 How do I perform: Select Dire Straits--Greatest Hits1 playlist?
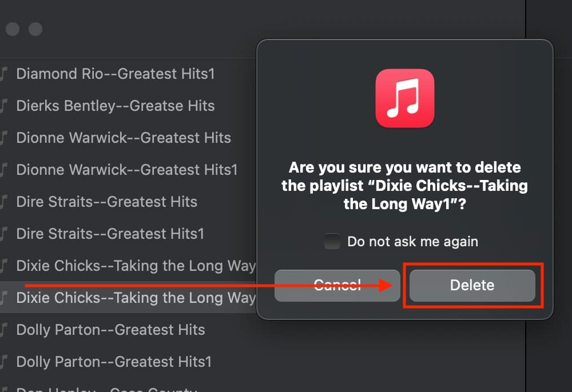tap(110, 234)
